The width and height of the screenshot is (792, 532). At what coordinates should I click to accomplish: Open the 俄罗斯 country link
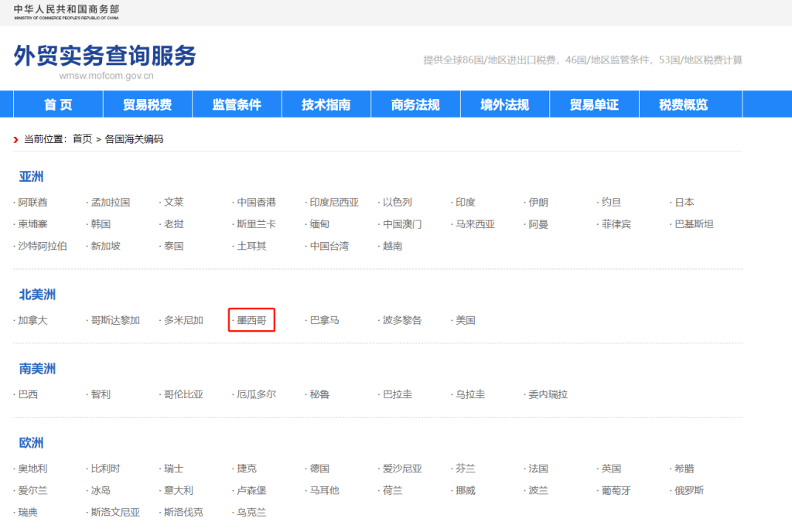pyautogui.click(x=688, y=489)
